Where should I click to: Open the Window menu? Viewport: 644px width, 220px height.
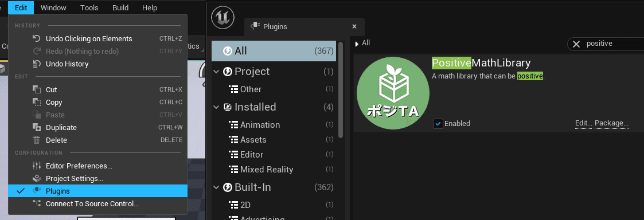pos(53,7)
